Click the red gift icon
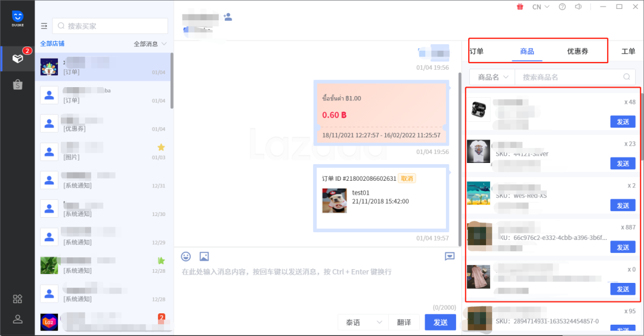 point(519,7)
